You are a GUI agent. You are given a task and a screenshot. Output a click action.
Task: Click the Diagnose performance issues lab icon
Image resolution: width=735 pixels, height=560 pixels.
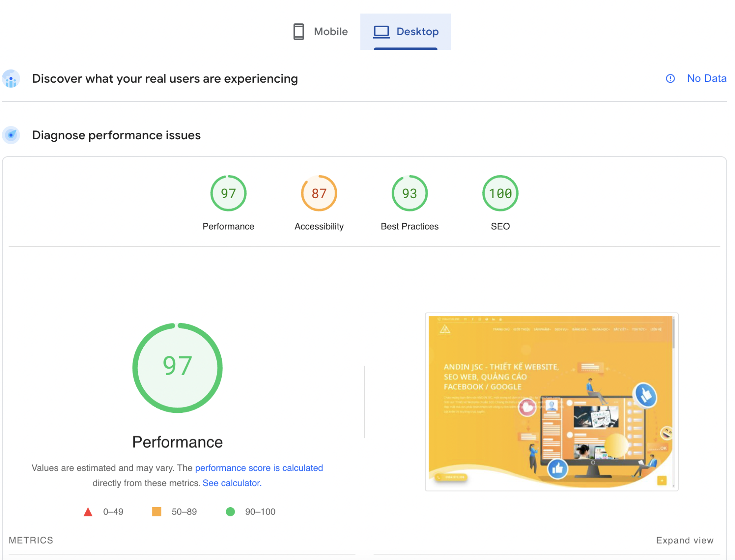pos(11,135)
